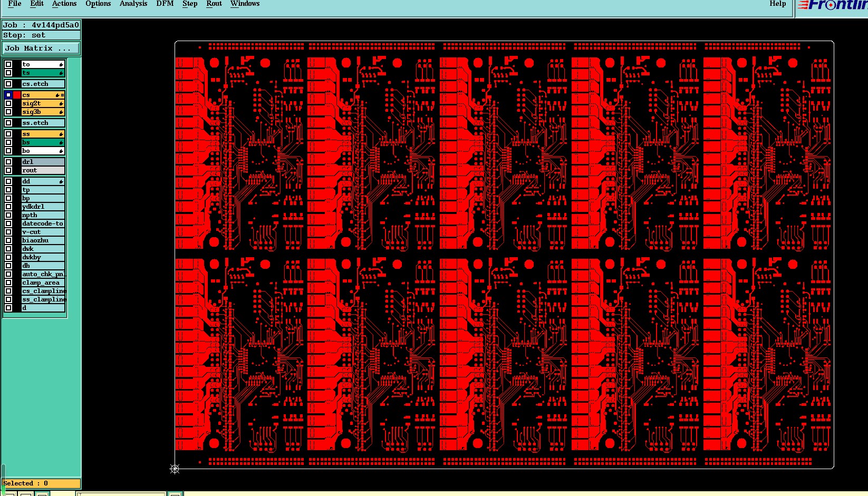Image resolution: width=868 pixels, height=496 pixels.
Task: Open the File menu
Action: coord(15,4)
